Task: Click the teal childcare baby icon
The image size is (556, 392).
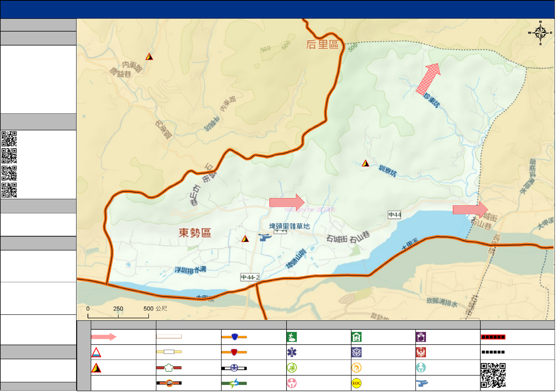Action: (x=421, y=368)
